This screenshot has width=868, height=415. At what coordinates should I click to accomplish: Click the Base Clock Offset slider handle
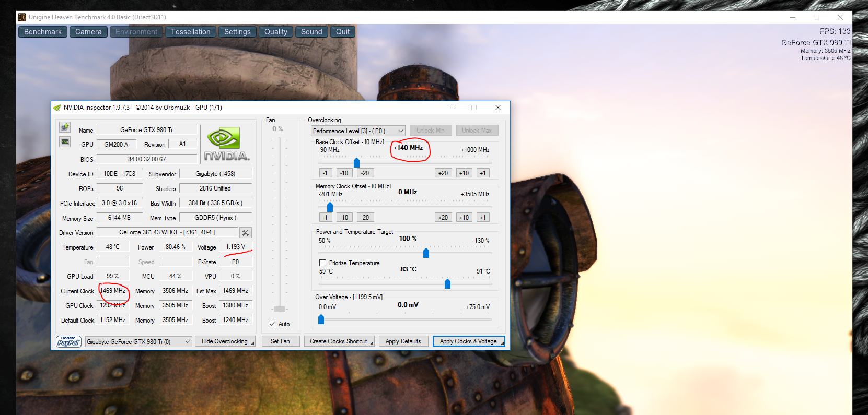pos(356,163)
